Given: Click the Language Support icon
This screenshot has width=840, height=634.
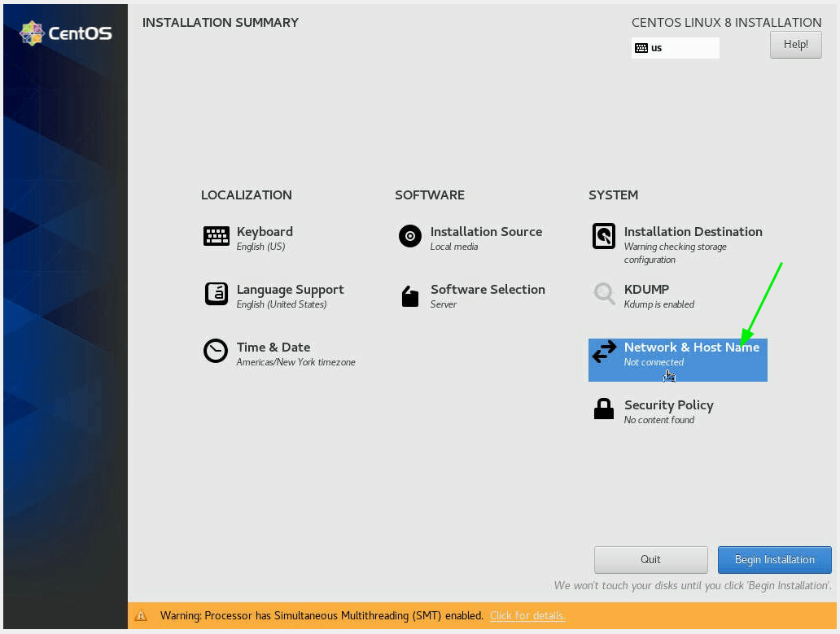Looking at the screenshot, I should (x=217, y=294).
